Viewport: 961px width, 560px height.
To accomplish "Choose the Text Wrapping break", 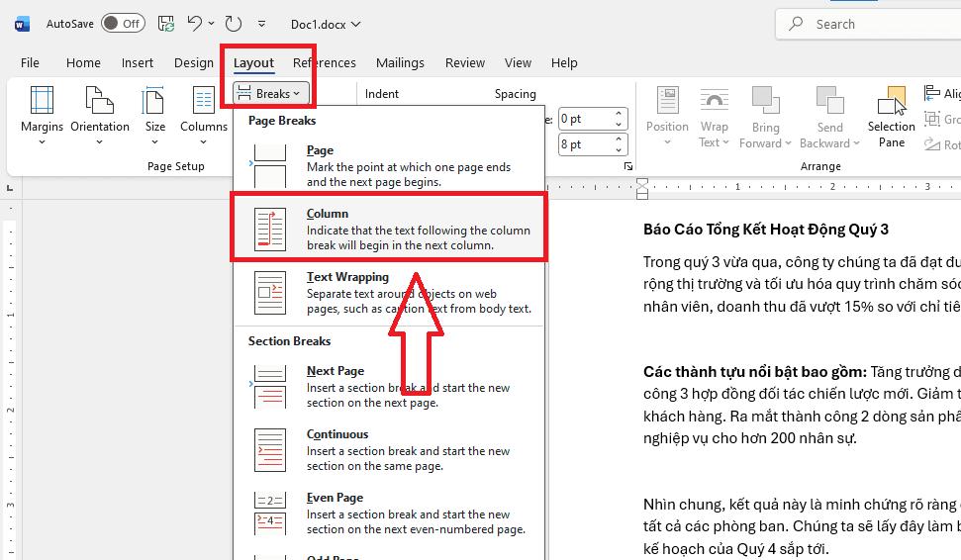I will tap(389, 292).
